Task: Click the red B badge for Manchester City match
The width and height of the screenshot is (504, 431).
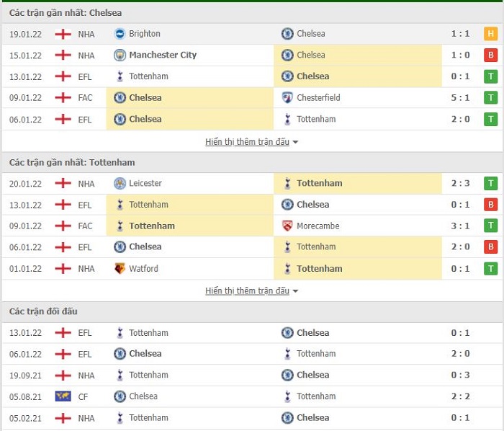Action: [490, 55]
